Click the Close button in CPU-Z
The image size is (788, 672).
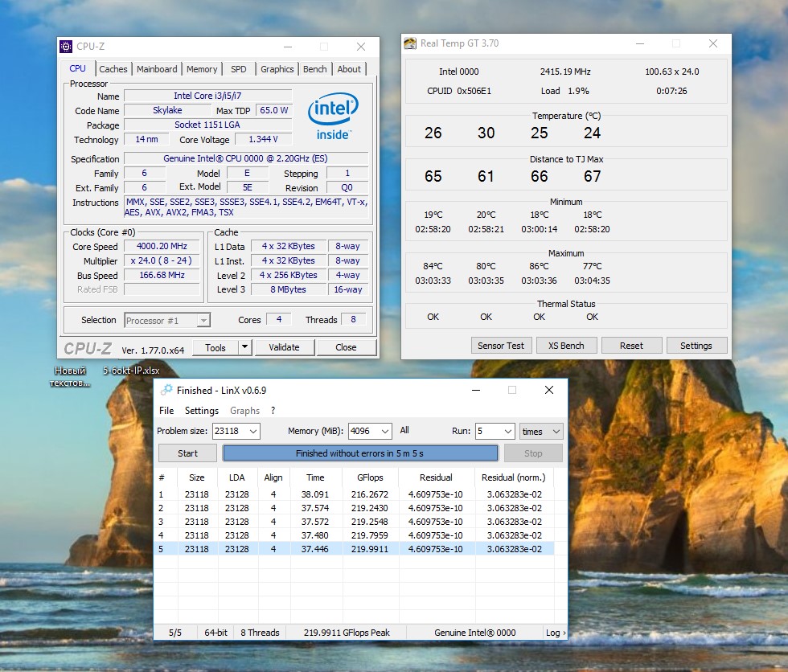pyautogui.click(x=346, y=347)
